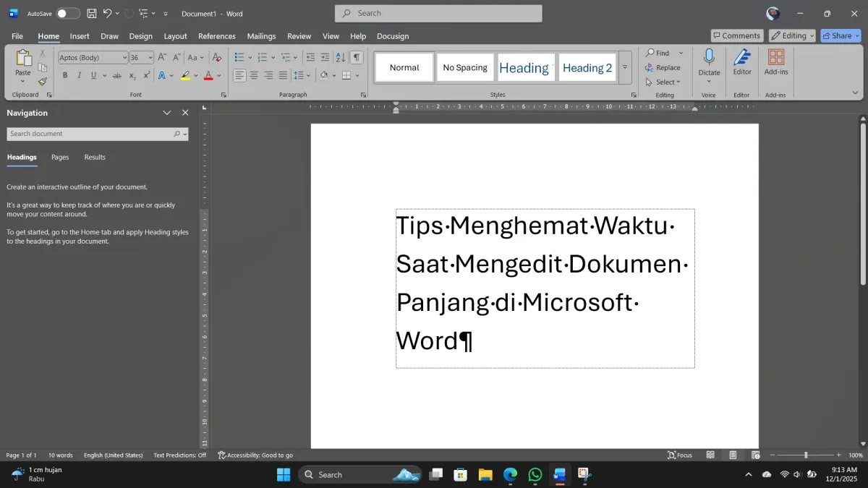This screenshot has height=488, width=868.
Task: Apply superscript formatting
Action: [147, 75]
